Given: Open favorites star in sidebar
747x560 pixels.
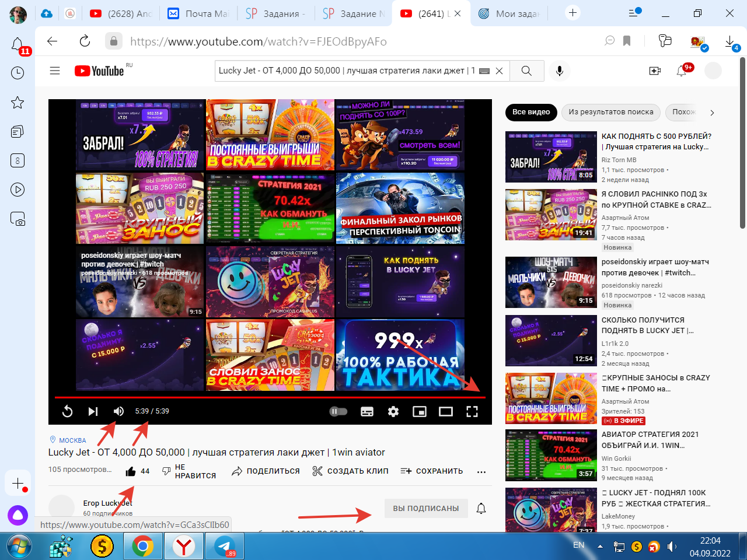Looking at the screenshot, I should pos(18,103).
